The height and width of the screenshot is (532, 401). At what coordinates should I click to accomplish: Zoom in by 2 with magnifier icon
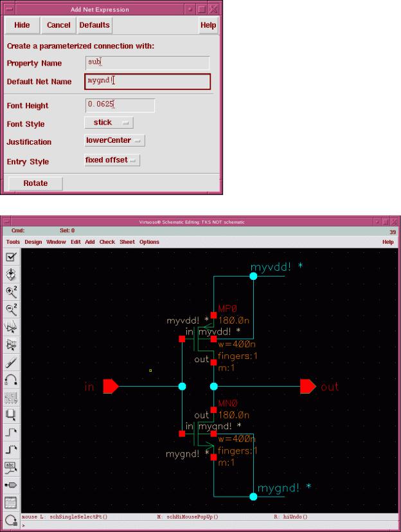click(11, 292)
